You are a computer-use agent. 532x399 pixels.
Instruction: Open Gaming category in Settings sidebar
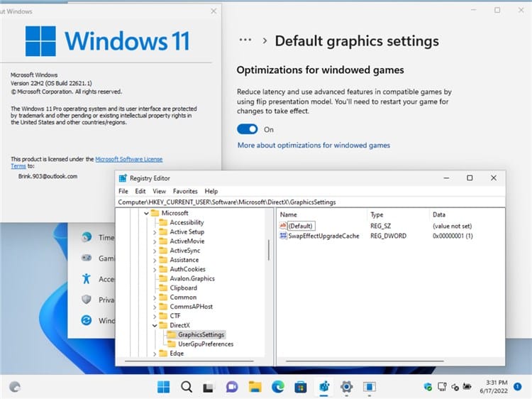tap(98, 258)
